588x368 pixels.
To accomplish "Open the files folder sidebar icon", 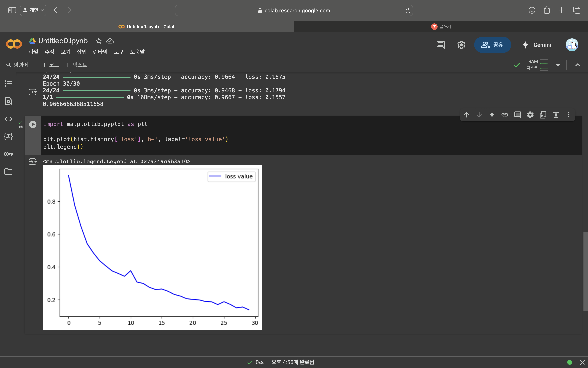I will [x=8, y=172].
